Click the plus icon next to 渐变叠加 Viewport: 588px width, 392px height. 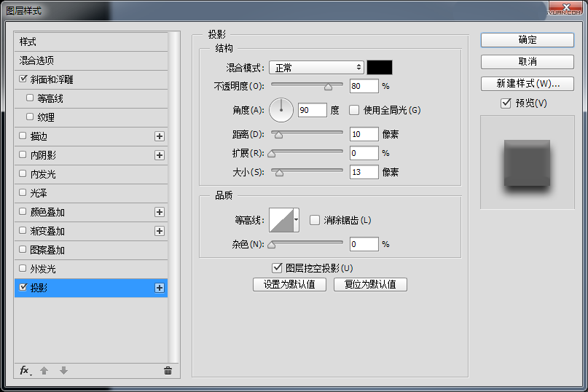[160, 231]
